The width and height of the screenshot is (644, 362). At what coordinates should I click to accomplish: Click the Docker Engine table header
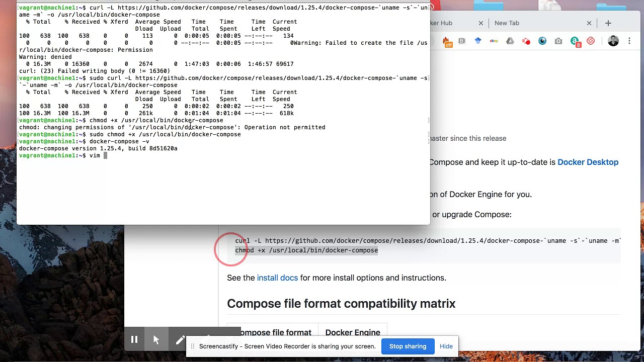353,332
